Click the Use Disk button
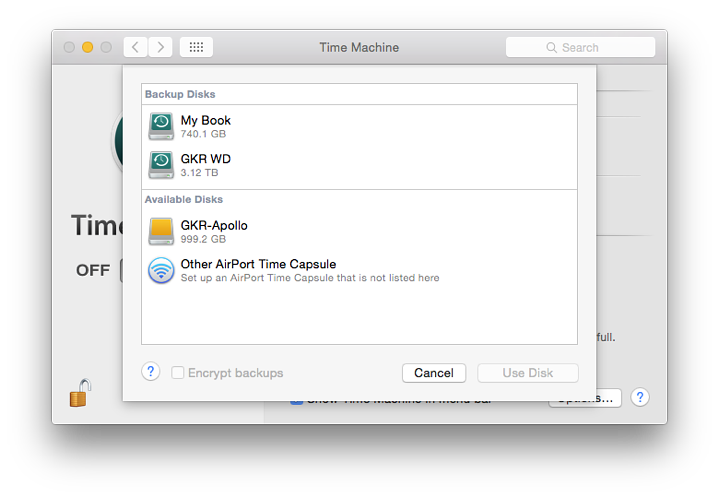This screenshot has height=498, width=719. click(528, 373)
